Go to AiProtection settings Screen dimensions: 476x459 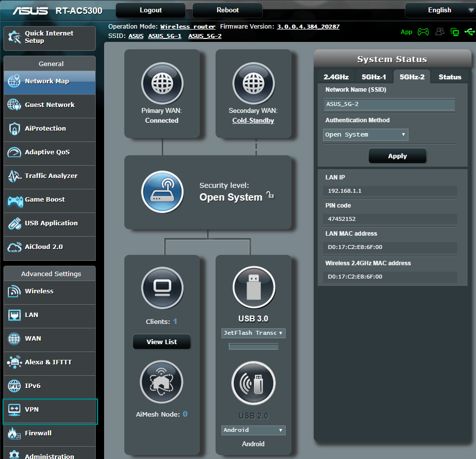click(x=49, y=129)
